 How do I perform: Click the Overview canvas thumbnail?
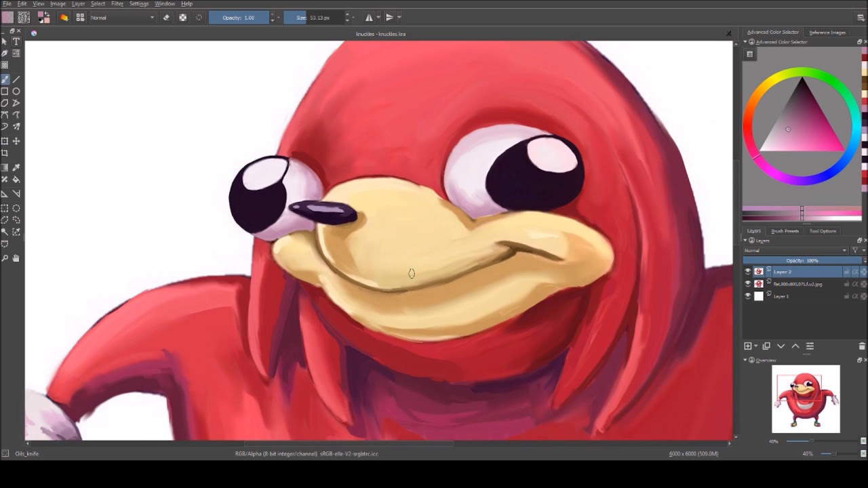(806, 399)
